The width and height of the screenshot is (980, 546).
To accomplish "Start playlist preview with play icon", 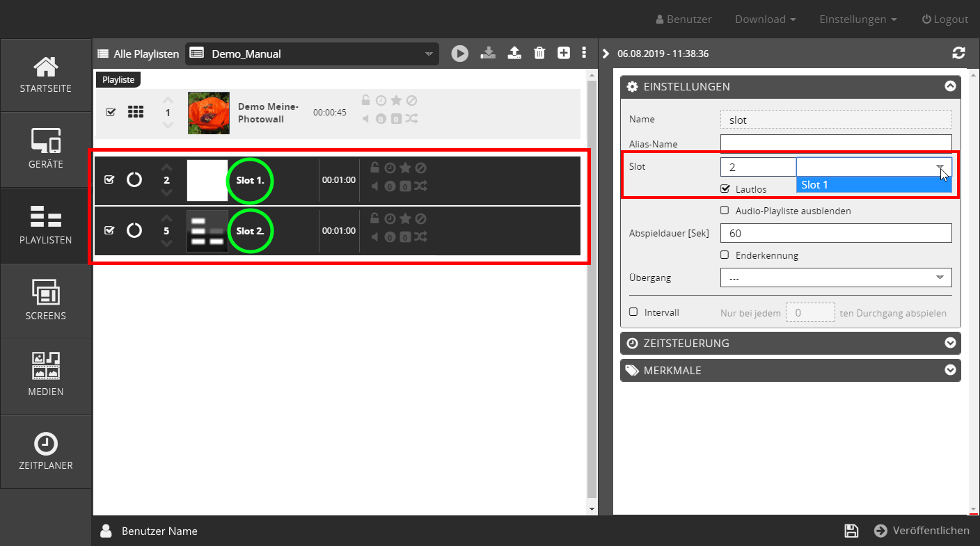I will coord(459,54).
